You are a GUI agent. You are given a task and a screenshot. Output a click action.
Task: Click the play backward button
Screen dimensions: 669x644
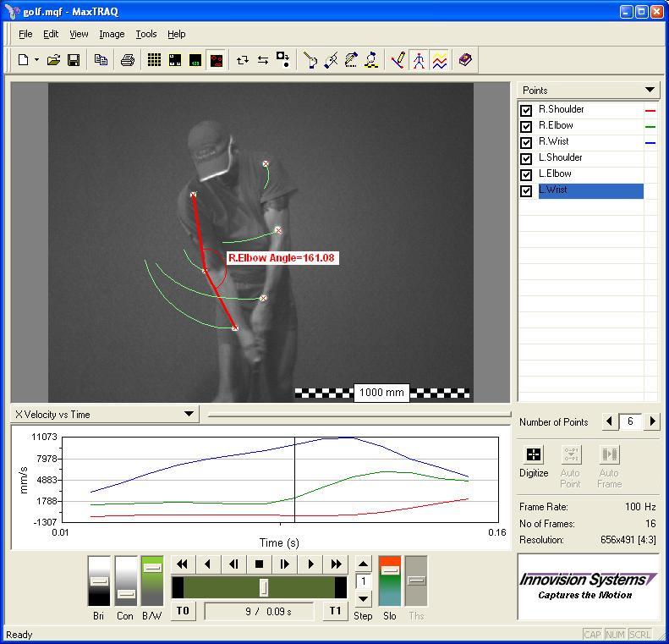coord(208,564)
